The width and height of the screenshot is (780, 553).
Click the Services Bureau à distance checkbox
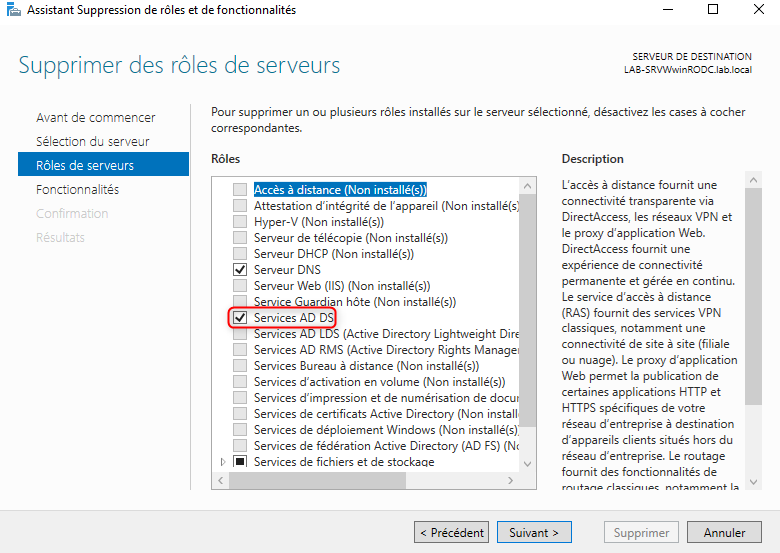(240, 366)
